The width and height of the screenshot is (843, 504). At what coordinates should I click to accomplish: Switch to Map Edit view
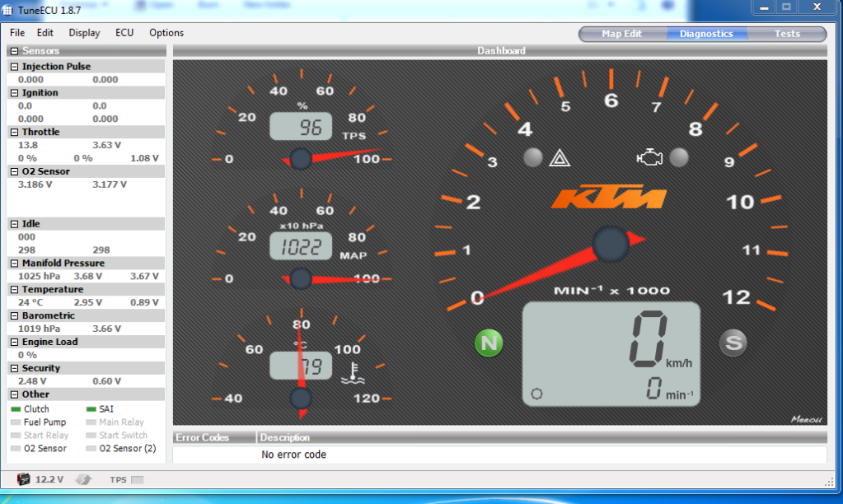pyautogui.click(x=621, y=34)
